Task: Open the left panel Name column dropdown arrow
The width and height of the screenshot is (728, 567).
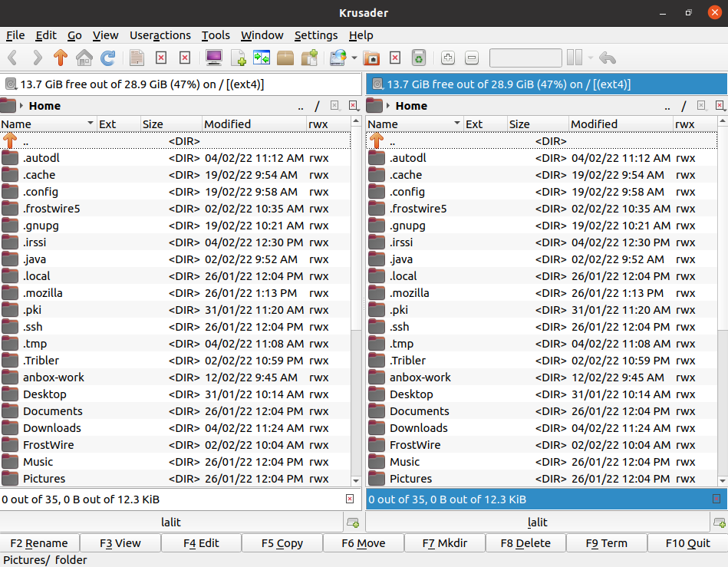Action: [91, 124]
